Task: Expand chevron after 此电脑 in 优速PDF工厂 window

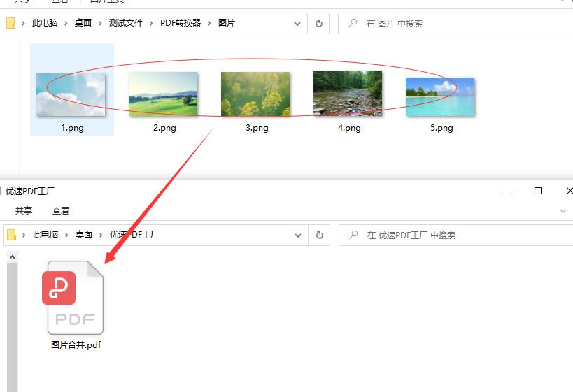Action: coord(66,235)
